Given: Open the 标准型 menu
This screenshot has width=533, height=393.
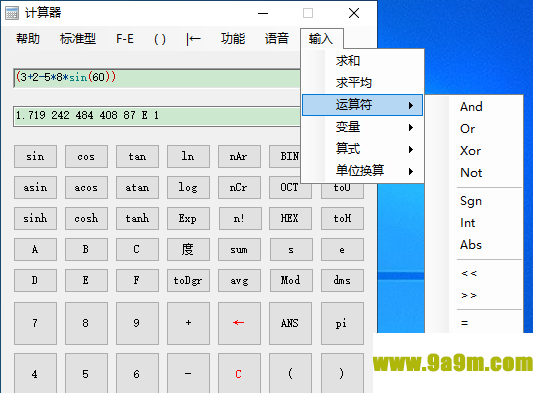Looking at the screenshot, I should click(78, 39).
